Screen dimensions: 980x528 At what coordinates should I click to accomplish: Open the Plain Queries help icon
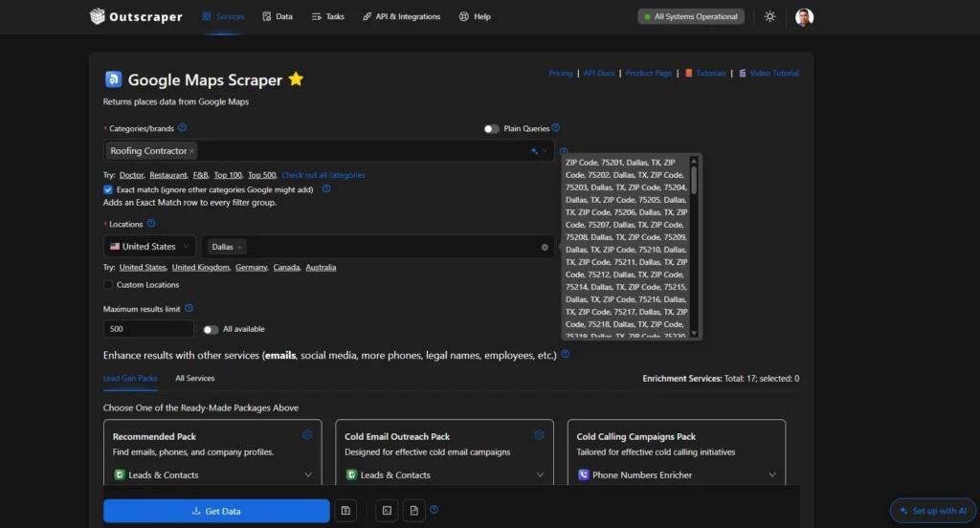click(x=556, y=127)
